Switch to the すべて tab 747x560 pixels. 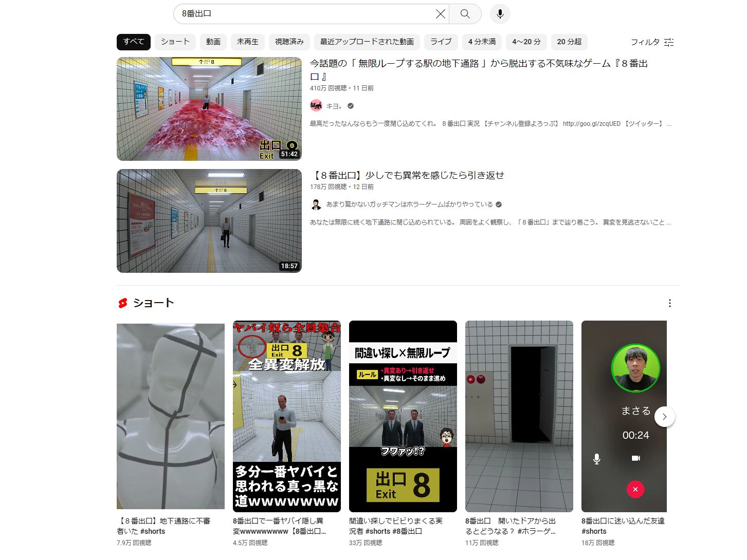click(133, 42)
